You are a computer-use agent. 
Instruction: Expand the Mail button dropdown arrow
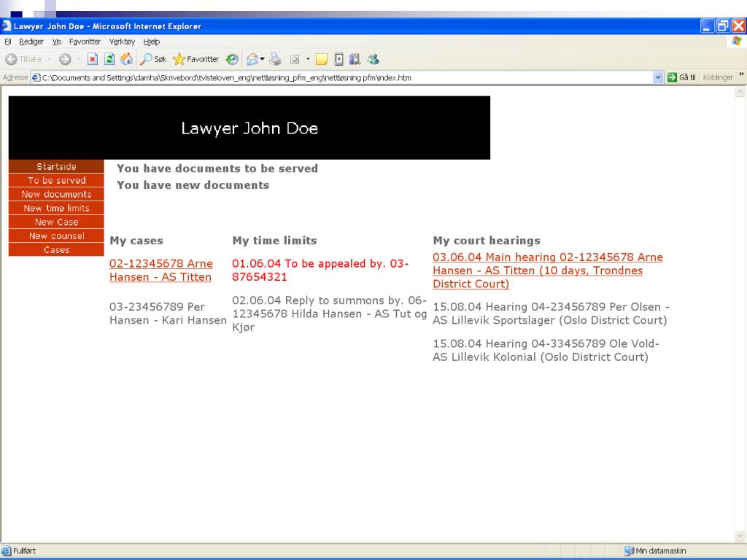tap(262, 59)
